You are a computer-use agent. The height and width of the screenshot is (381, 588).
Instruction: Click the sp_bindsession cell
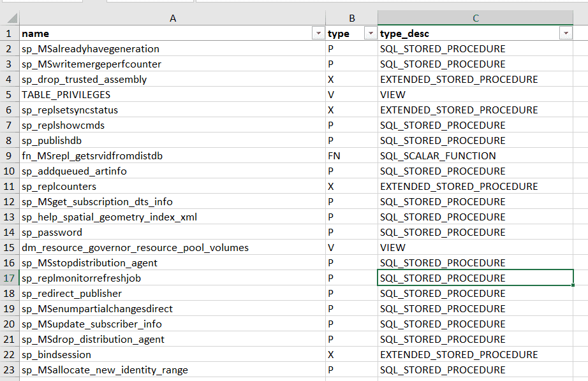click(172, 354)
